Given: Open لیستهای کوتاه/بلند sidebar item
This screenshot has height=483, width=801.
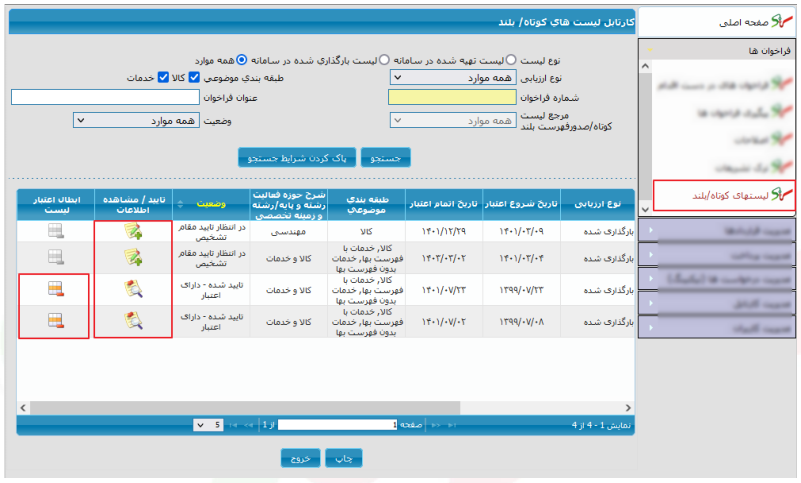Looking at the screenshot, I should tap(724, 195).
